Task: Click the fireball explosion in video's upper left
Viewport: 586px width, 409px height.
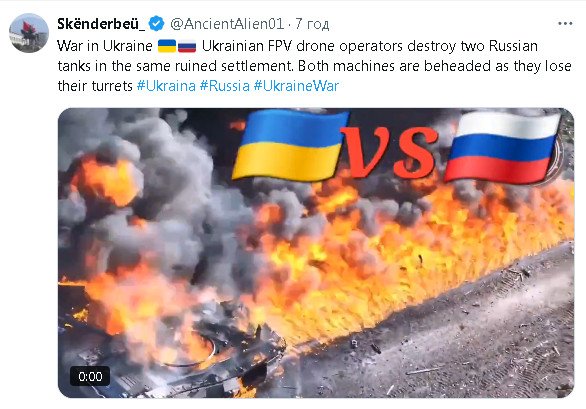Action: point(107,181)
